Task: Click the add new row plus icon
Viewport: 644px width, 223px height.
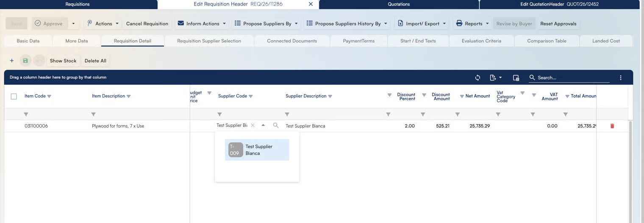Action: click(x=12, y=61)
